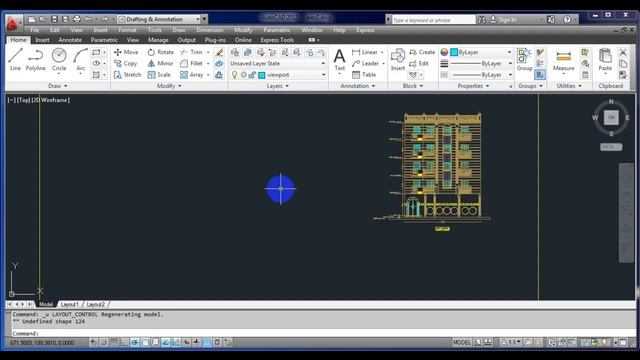Screen dimensions: 640x360
Task: Switch to the Layout1 tab
Action: [x=69, y=304]
